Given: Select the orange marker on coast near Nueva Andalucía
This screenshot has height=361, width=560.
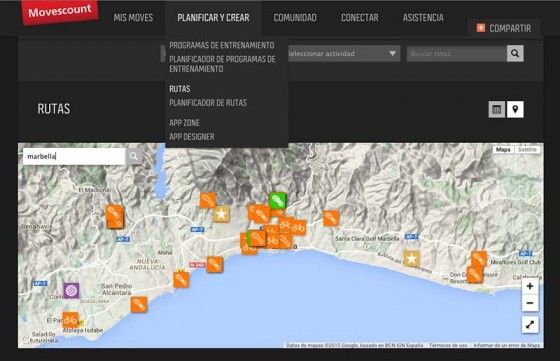Looking at the screenshot, I should point(181,279).
